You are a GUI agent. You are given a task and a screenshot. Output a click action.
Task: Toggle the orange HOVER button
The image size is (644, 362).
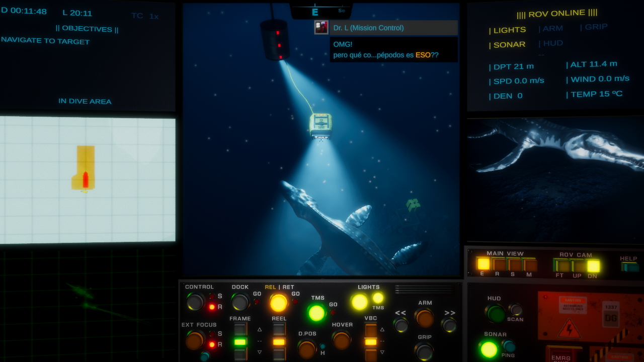342,340
